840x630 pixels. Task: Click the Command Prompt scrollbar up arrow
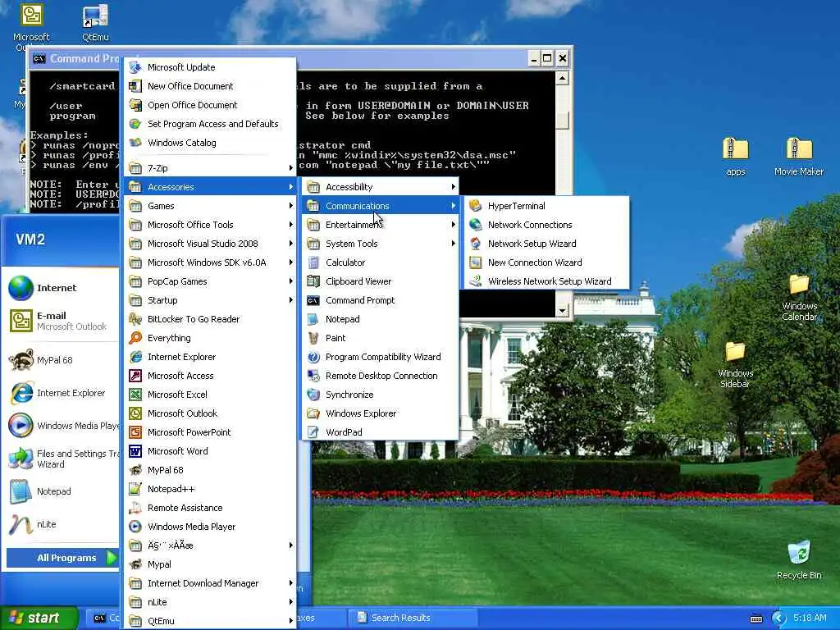562,79
